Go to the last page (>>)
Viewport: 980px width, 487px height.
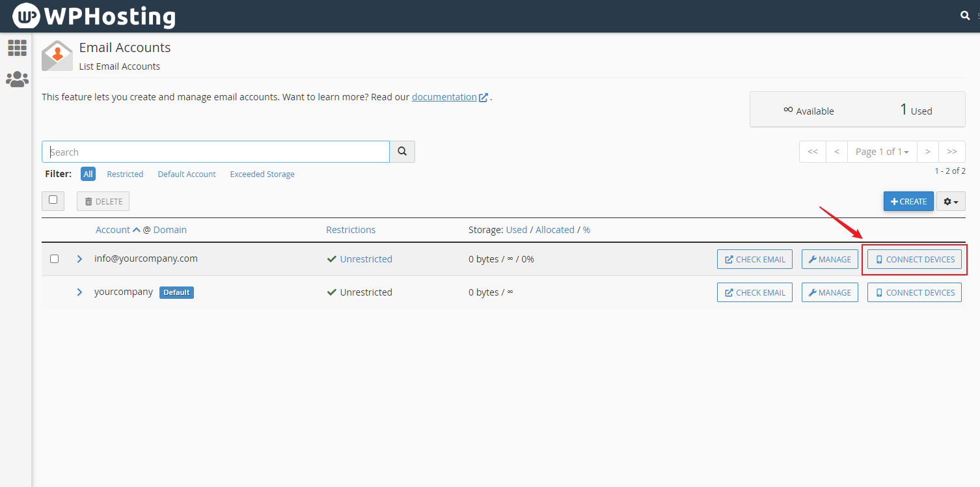951,152
